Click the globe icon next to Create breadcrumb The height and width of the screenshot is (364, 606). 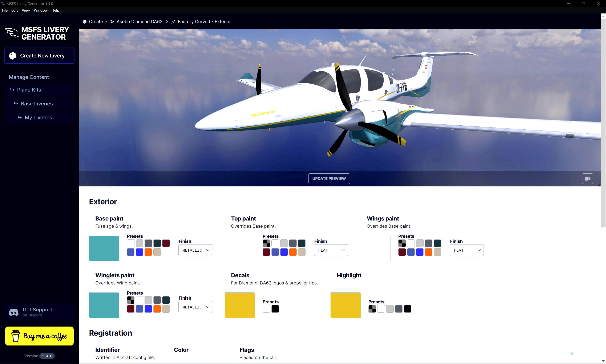pos(85,22)
